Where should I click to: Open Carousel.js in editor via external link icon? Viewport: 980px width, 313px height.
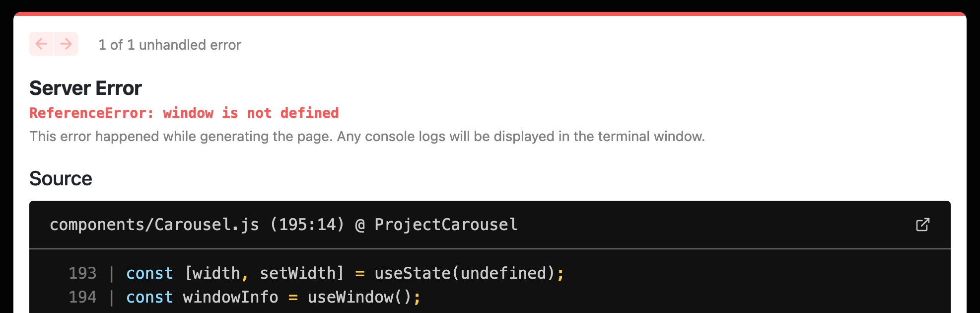(922, 225)
